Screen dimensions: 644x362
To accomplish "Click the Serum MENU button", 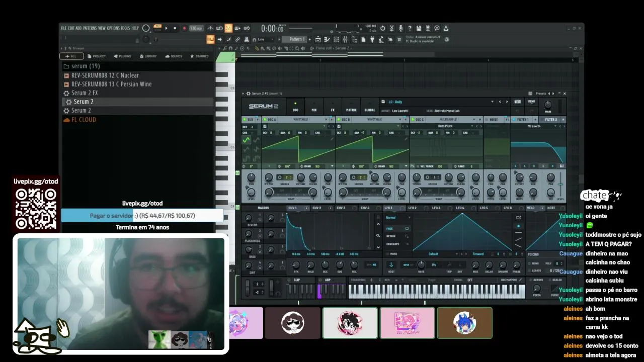I will coord(531,102).
